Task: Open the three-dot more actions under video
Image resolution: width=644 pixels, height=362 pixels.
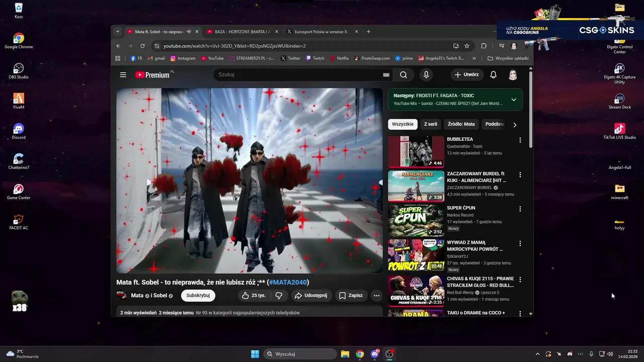Action: [x=376, y=296]
